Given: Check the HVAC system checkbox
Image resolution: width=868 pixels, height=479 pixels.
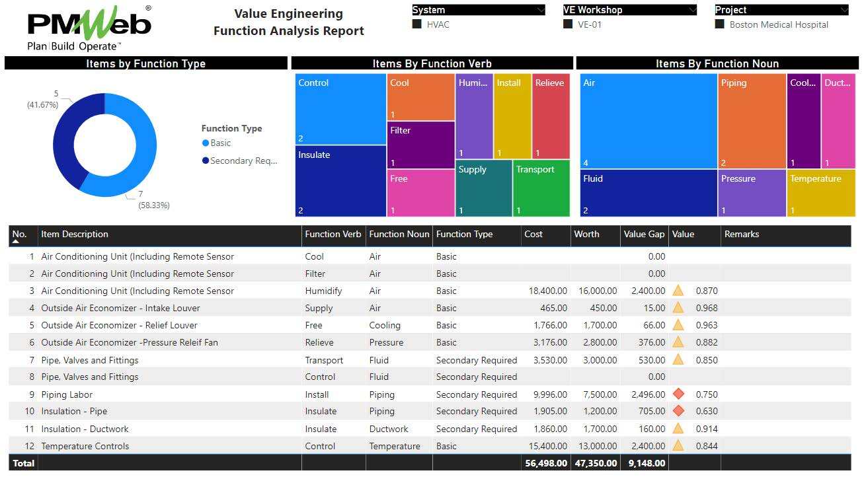Looking at the screenshot, I should (417, 24).
